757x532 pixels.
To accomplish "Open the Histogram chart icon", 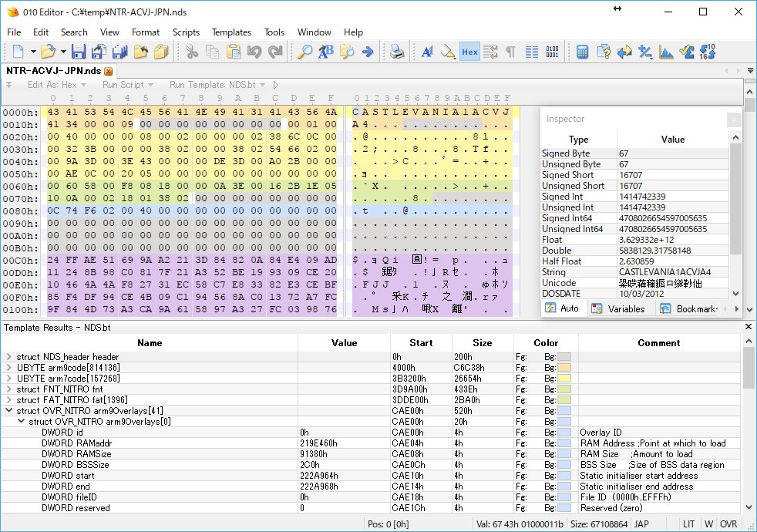I will 666,52.
